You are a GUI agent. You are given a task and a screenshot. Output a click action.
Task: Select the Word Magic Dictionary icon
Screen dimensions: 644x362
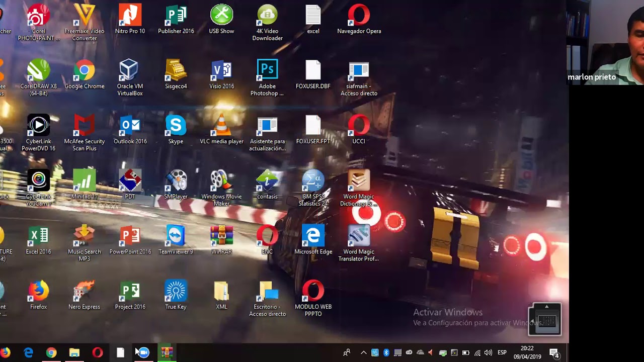pos(359,189)
